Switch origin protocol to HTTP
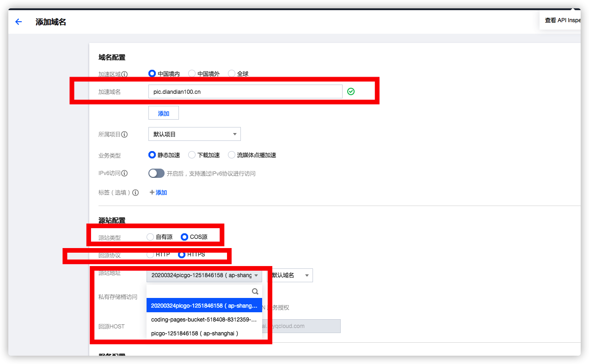589x364 pixels. point(150,255)
